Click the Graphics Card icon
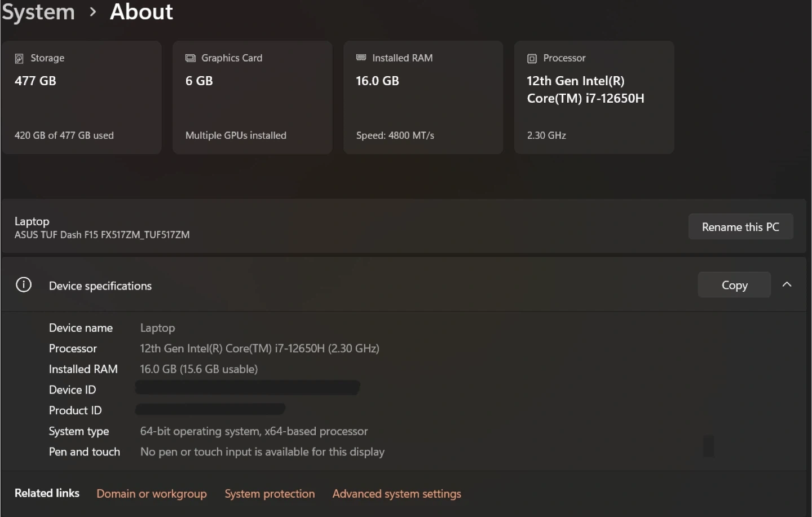 pyautogui.click(x=191, y=58)
